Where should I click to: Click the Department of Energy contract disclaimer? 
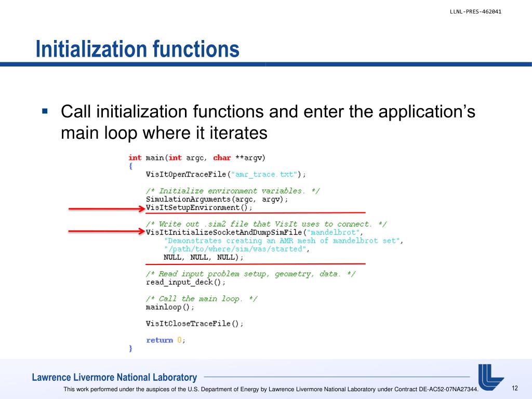pos(271,389)
